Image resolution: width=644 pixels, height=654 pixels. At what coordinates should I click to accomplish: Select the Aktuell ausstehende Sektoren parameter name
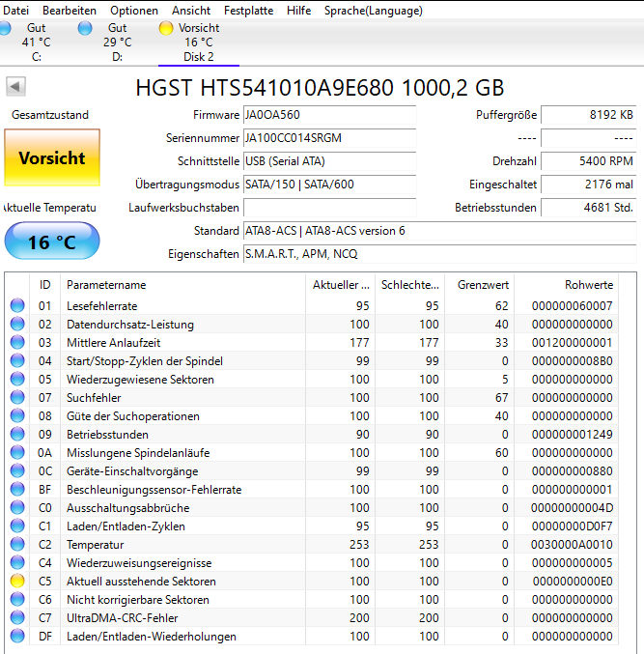141,582
